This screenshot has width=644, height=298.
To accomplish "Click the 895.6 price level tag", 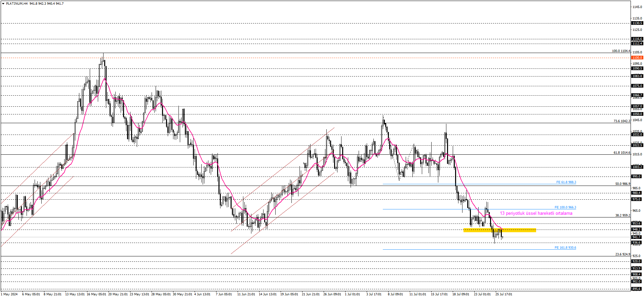I will tap(637, 289).
